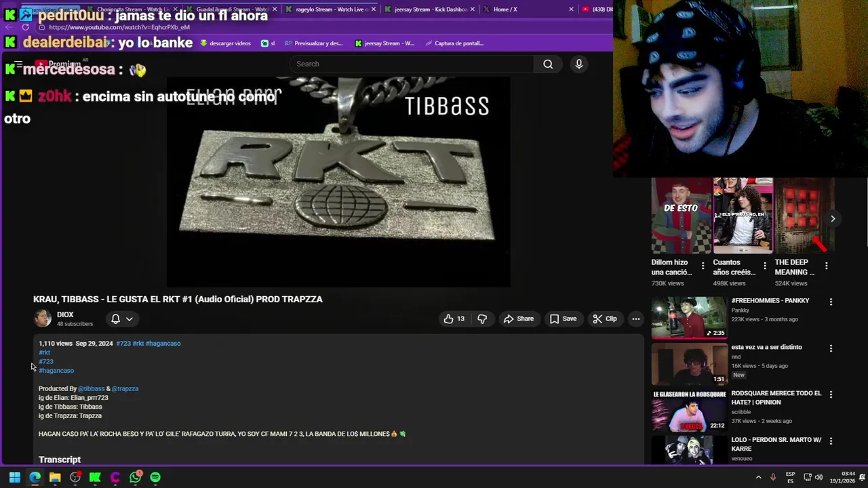The height and width of the screenshot is (488, 868).
Task: Click the ESP language indicator
Action: pyautogui.click(x=790, y=477)
